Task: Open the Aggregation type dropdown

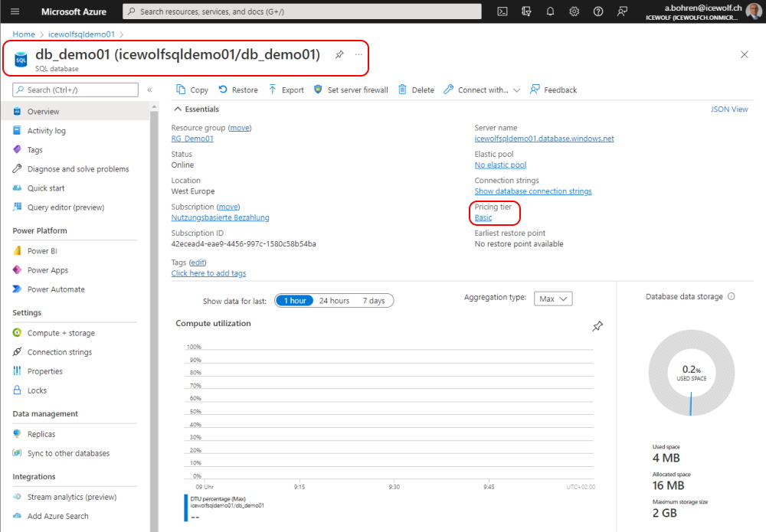Action: click(x=553, y=299)
